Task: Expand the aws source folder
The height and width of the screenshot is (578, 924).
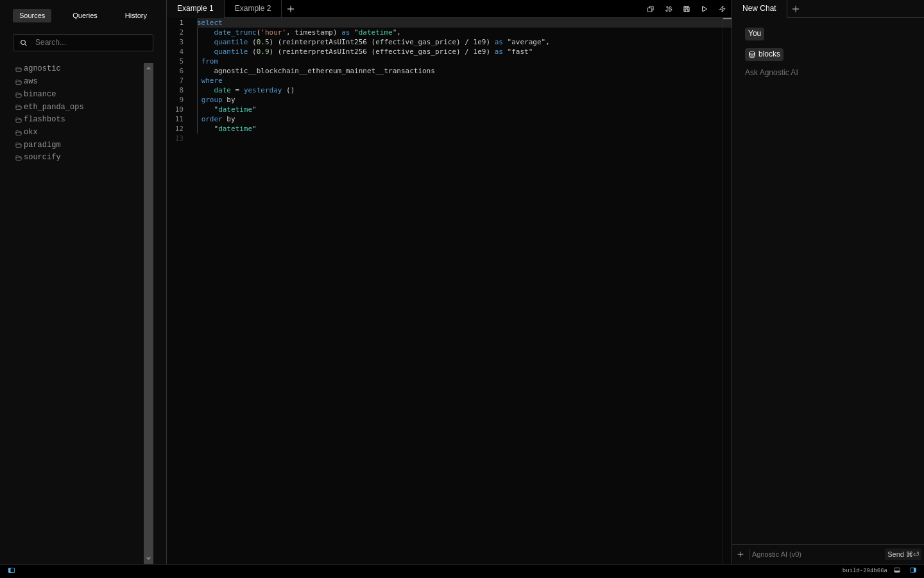Action: click(x=26, y=82)
